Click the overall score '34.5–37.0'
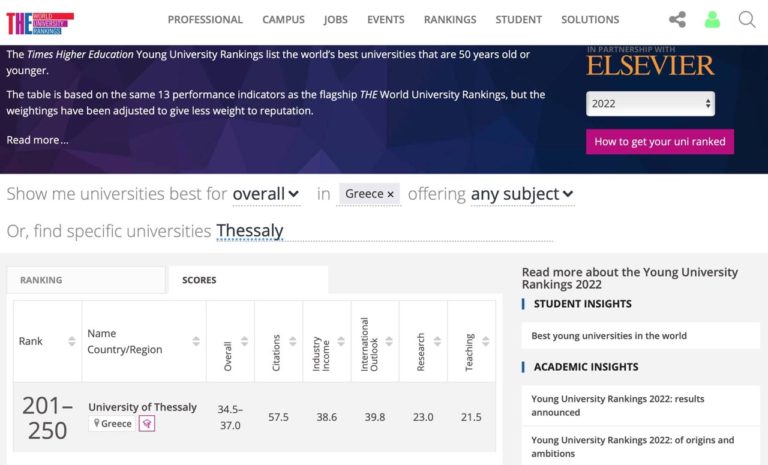 pyautogui.click(x=230, y=417)
